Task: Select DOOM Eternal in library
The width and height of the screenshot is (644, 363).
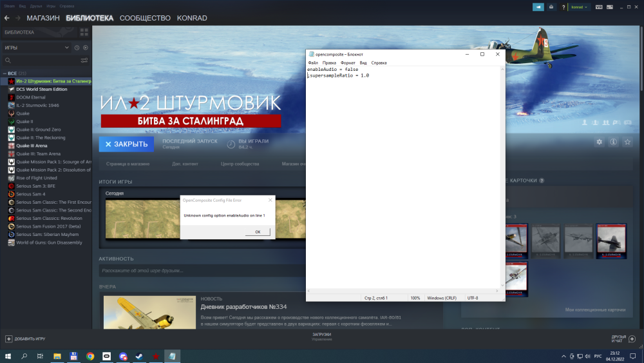Action: coord(31,97)
